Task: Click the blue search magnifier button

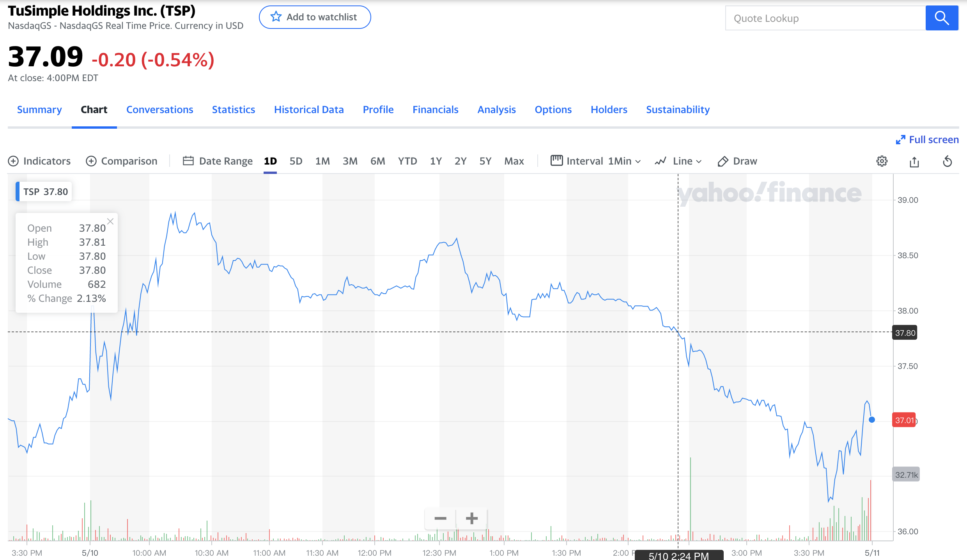Action: pyautogui.click(x=942, y=18)
